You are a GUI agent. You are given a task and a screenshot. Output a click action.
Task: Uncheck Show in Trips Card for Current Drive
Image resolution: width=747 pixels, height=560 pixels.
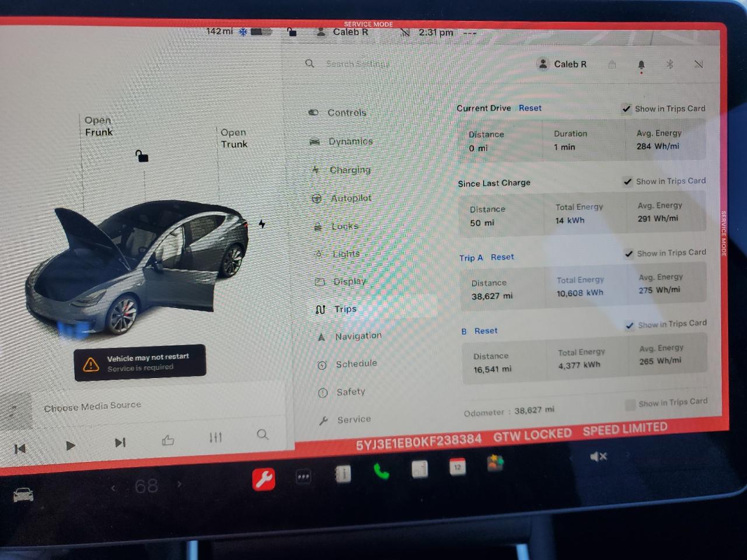(x=626, y=108)
